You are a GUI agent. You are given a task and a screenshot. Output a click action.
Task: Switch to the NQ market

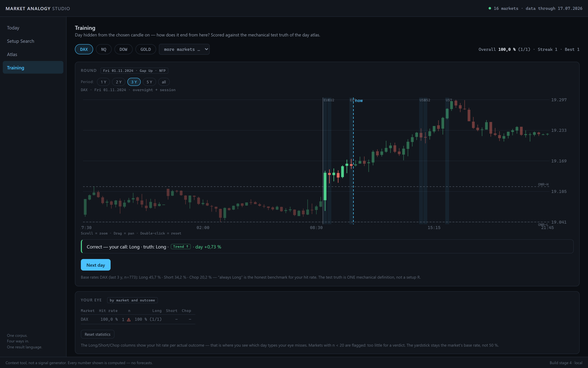point(103,49)
